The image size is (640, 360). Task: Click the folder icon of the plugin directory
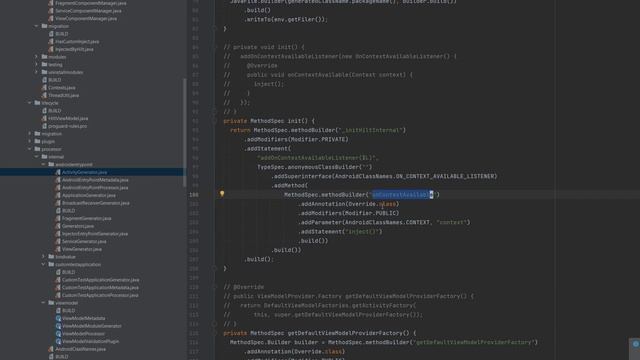[x=37, y=141]
